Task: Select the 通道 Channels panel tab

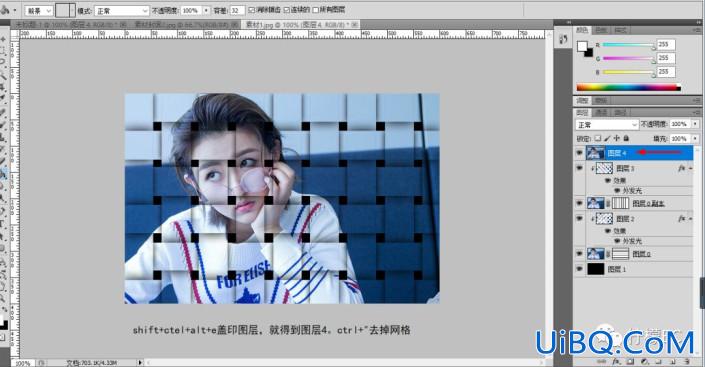Action: (x=601, y=112)
